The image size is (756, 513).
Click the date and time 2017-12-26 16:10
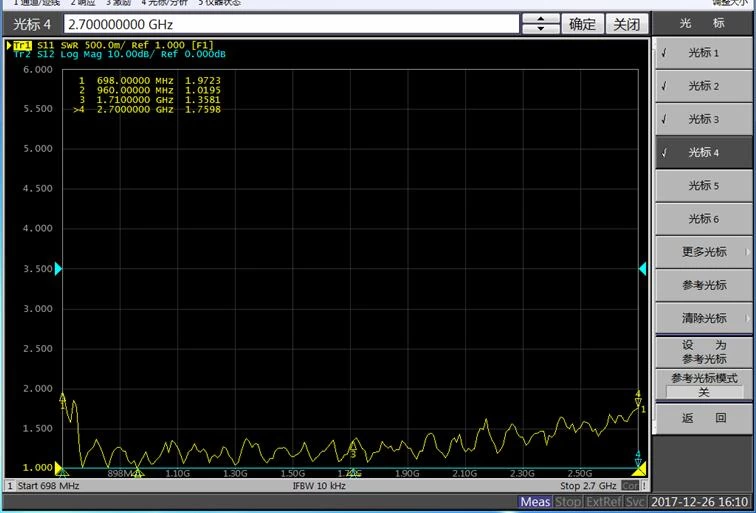[x=701, y=502]
